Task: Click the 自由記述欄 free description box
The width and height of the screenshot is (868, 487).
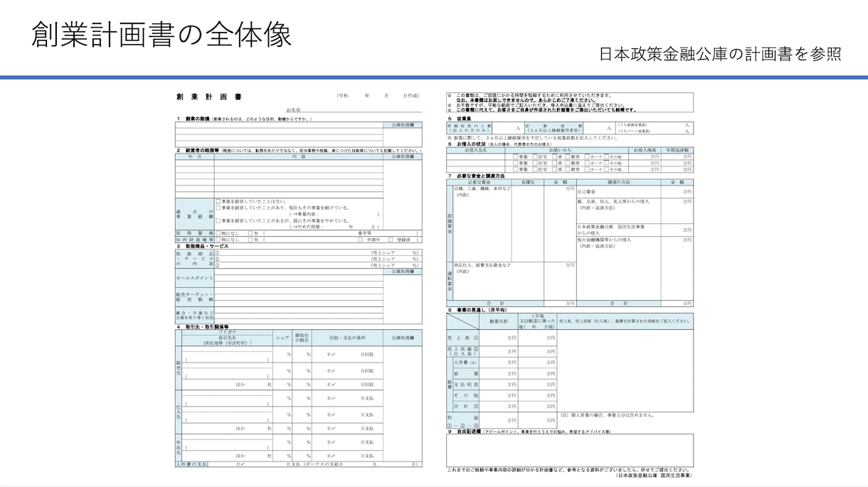Action: click(x=570, y=450)
